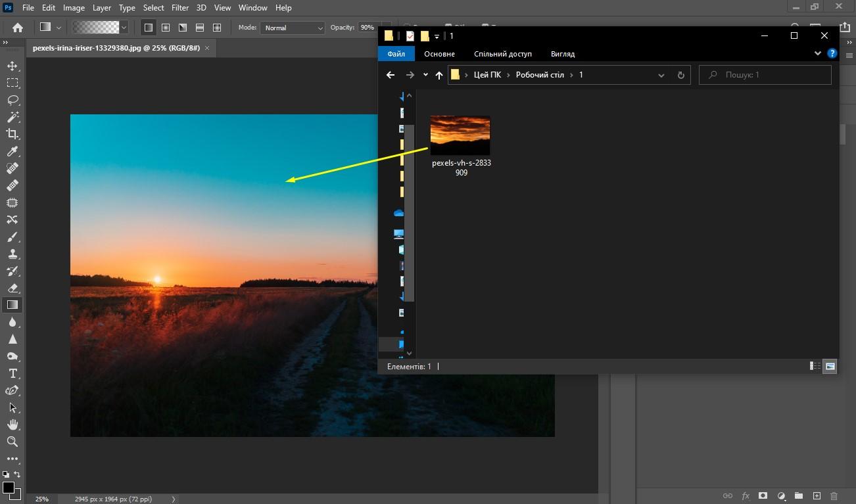Select the Clone Stamp tool
856x504 pixels.
click(x=12, y=254)
